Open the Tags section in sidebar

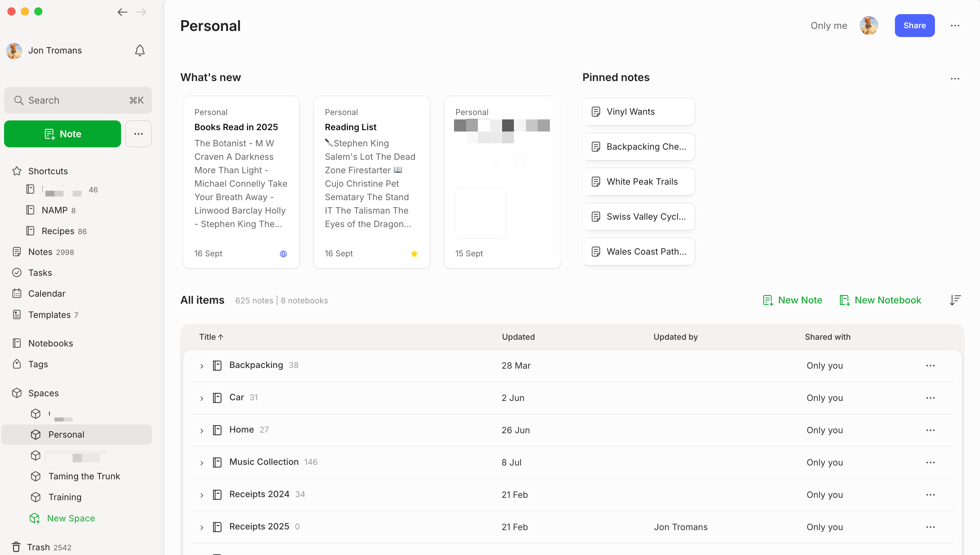(38, 364)
